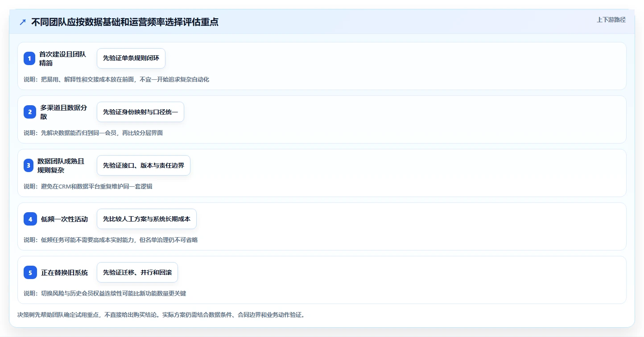Click the 低频一次性活动 label
644x337 pixels.
pyautogui.click(x=64, y=219)
